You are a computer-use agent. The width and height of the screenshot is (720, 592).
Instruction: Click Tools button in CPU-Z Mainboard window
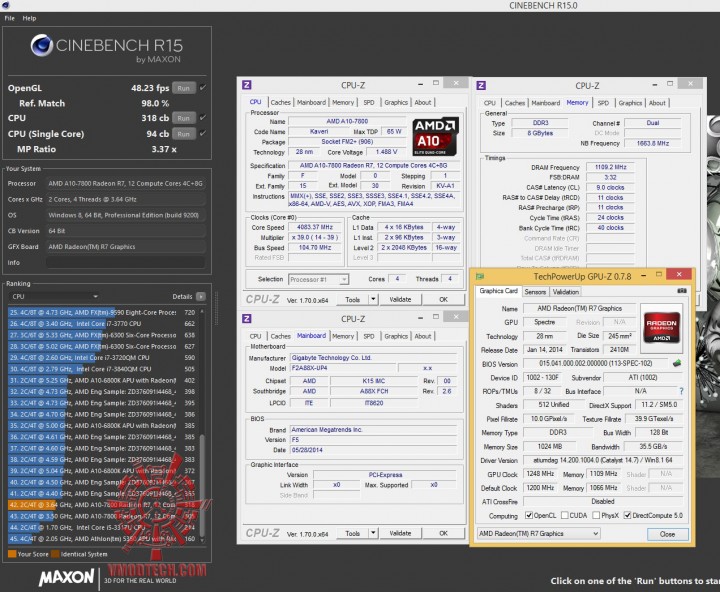[x=352, y=533]
